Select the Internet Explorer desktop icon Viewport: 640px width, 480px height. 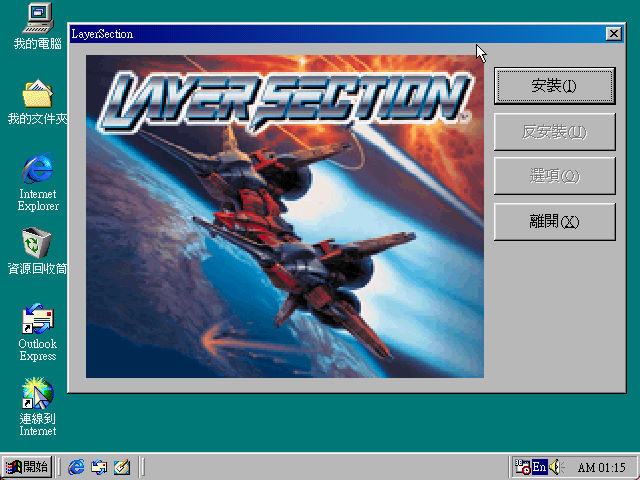(x=38, y=182)
